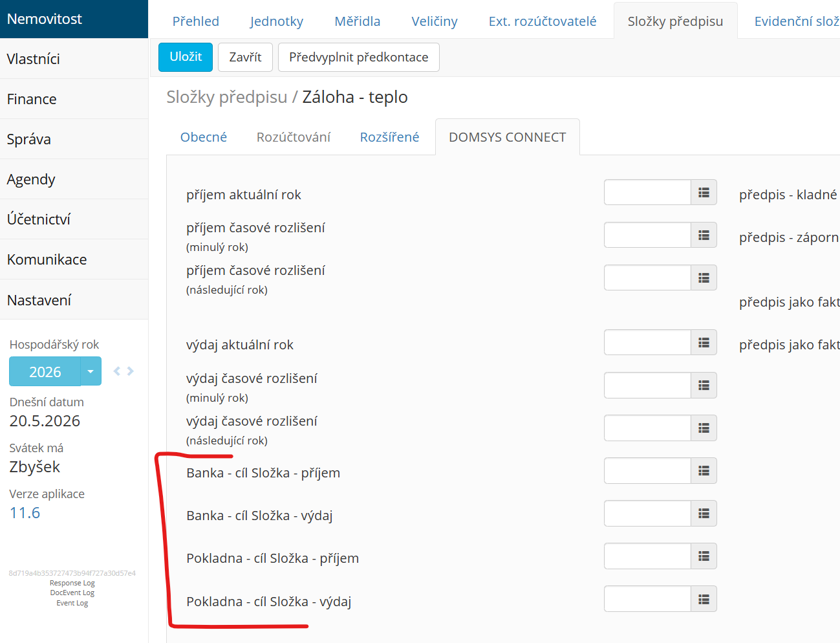Go to previous fiscal year arrow

[117, 371]
